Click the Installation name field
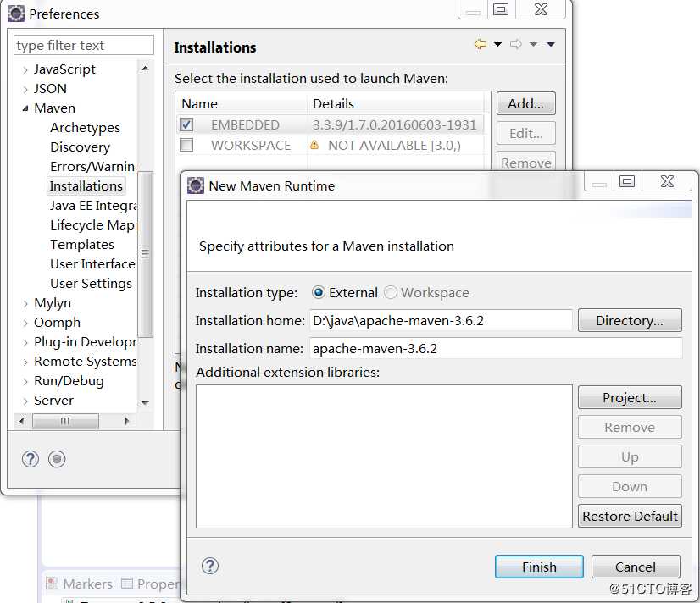This screenshot has width=700, height=603. [x=496, y=348]
